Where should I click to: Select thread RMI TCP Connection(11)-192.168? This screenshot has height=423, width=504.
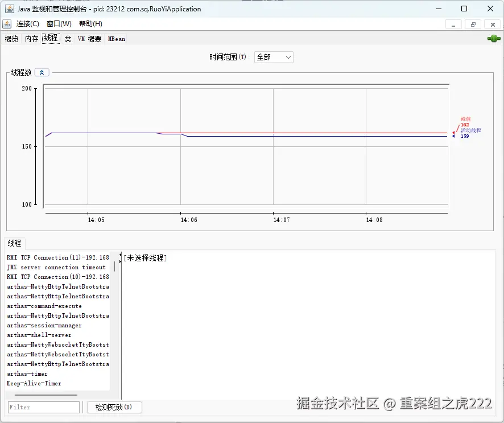click(x=58, y=257)
